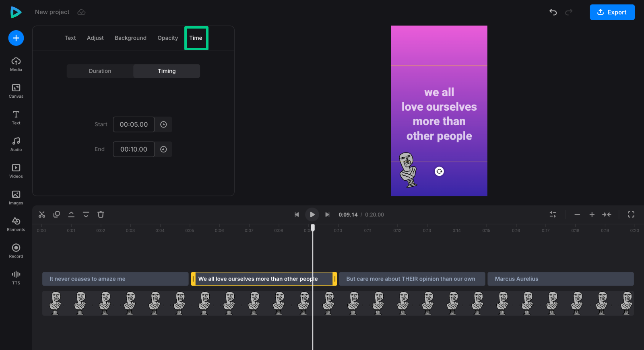Split clip with scissors tool

42,214
